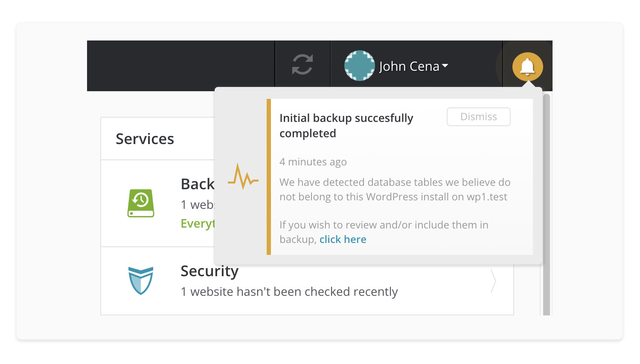Viewport: 640px width, 364px height.
Task: Click the "4 minutes ago" timestamp
Action: 313,162
